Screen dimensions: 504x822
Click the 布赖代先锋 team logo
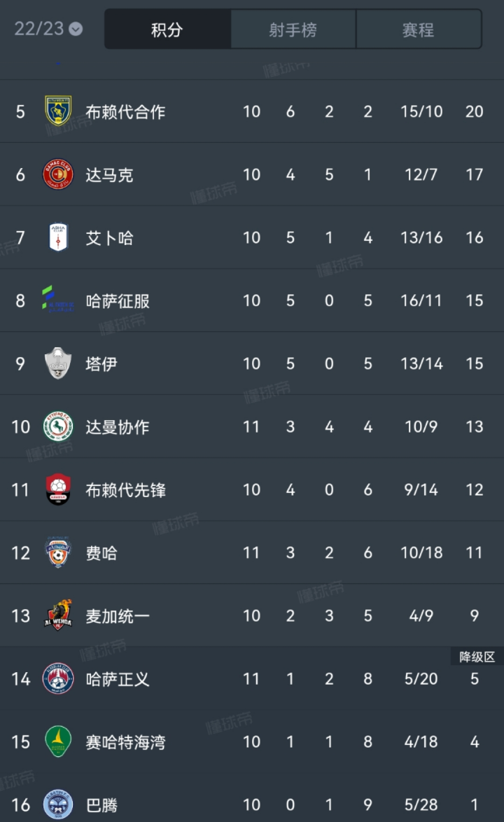coord(57,489)
